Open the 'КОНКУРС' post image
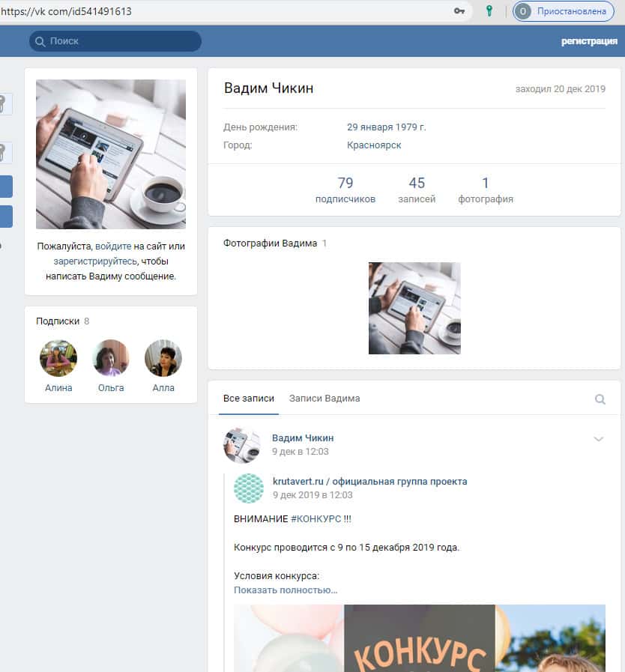The height and width of the screenshot is (672, 625). point(420,638)
